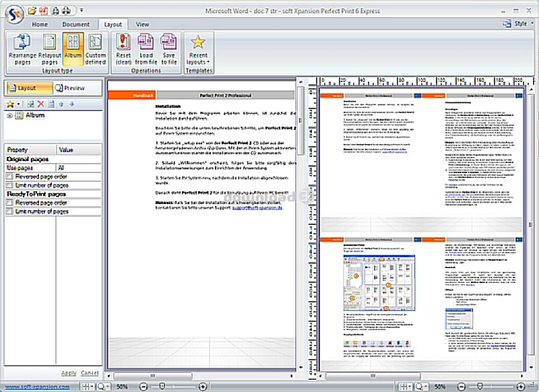The height and width of the screenshot is (392, 539).
Task: Open left pane zoom magnifier dropdown
Action: (x=104, y=387)
